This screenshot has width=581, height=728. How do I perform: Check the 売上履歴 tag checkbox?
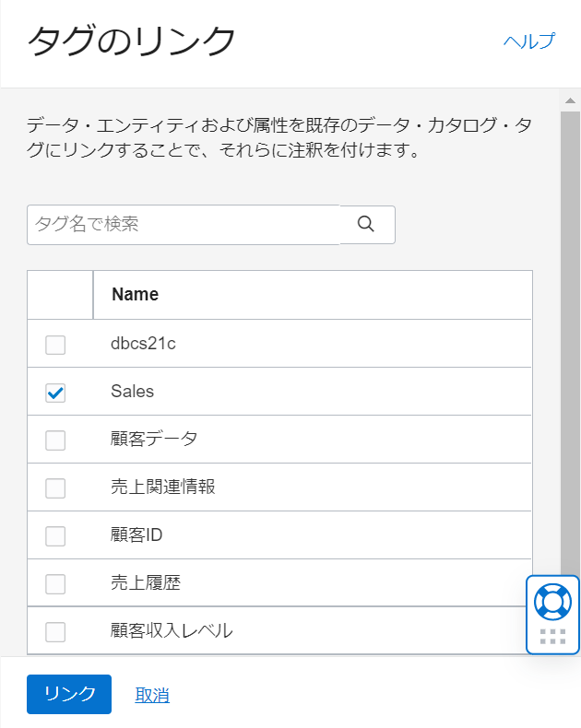pos(55,584)
